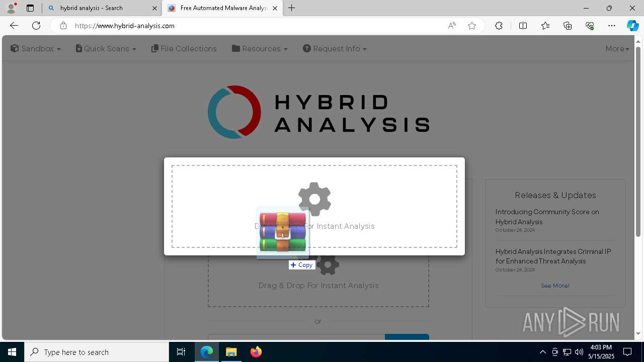Open the taskbar clock and date

pos(601,352)
